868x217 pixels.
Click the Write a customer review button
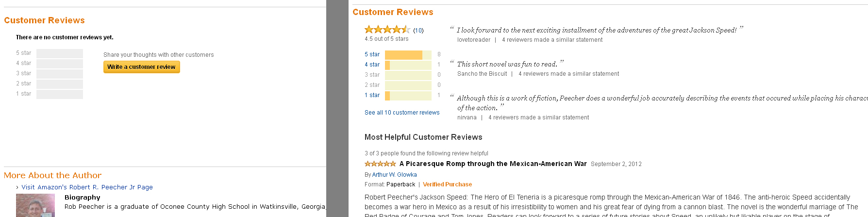(141, 67)
